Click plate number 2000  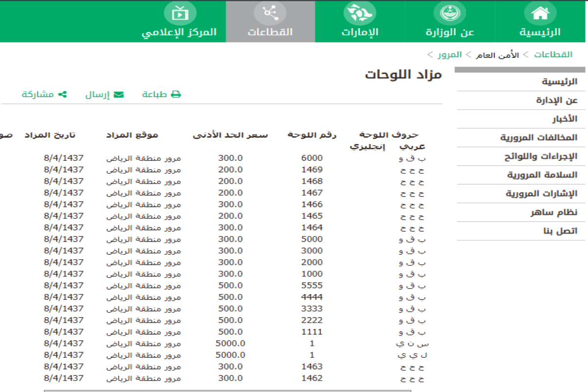coord(312,262)
